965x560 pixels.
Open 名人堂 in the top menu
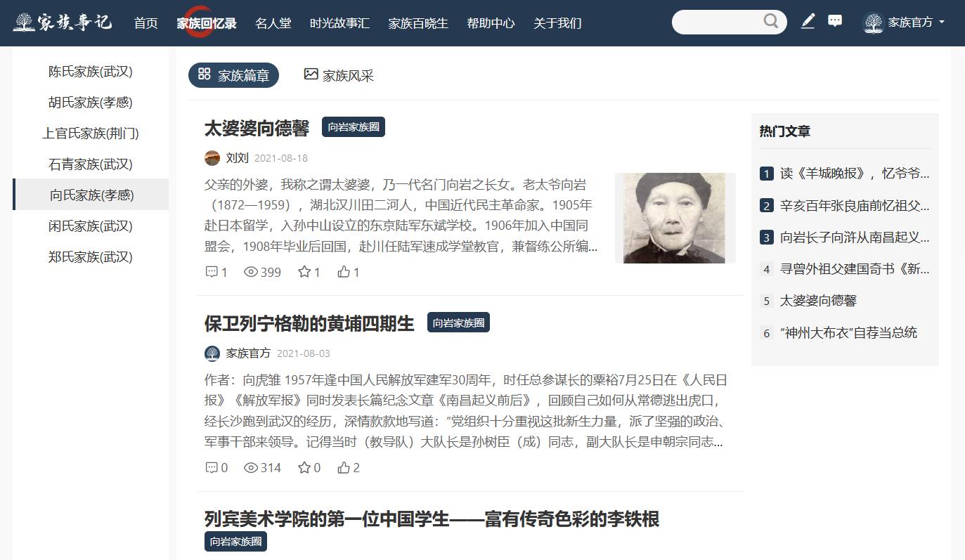[x=273, y=23]
